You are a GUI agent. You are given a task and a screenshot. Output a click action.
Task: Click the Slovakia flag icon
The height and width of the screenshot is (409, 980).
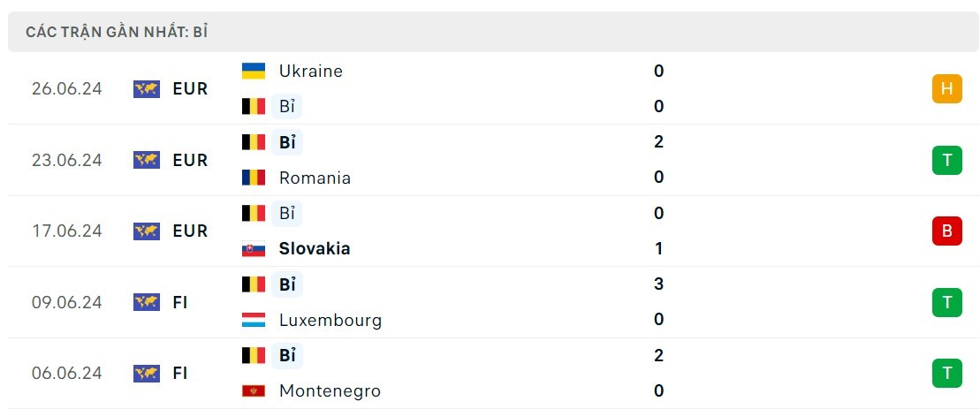(x=253, y=248)
